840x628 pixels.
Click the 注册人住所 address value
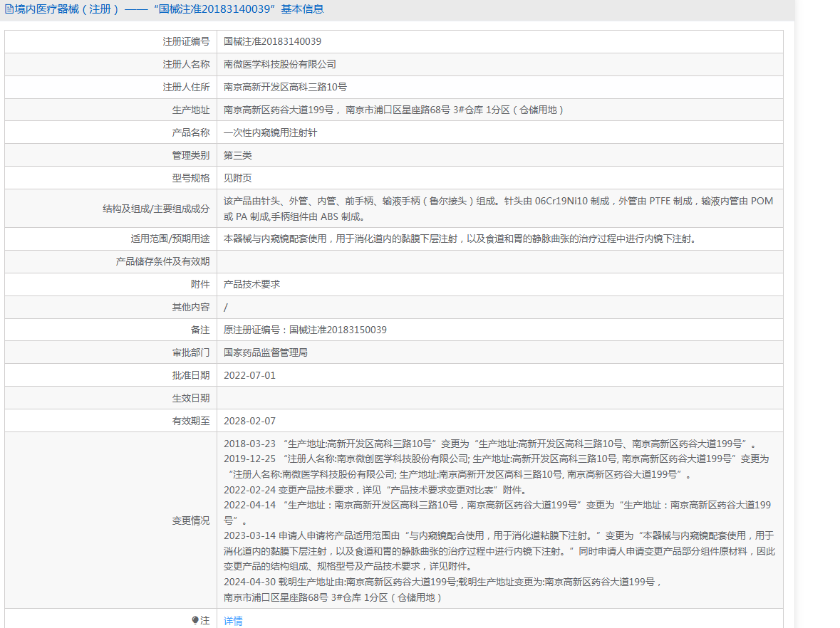[x=285, y=87]
